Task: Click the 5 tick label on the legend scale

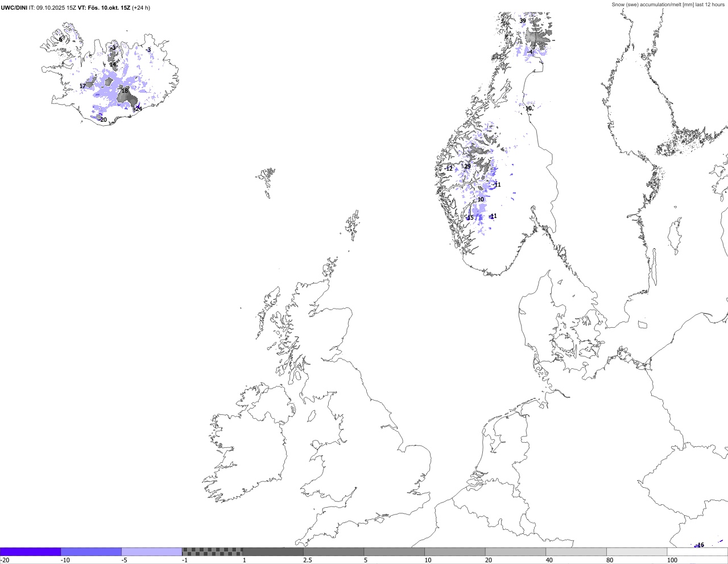Action: (x=366, y=560)
